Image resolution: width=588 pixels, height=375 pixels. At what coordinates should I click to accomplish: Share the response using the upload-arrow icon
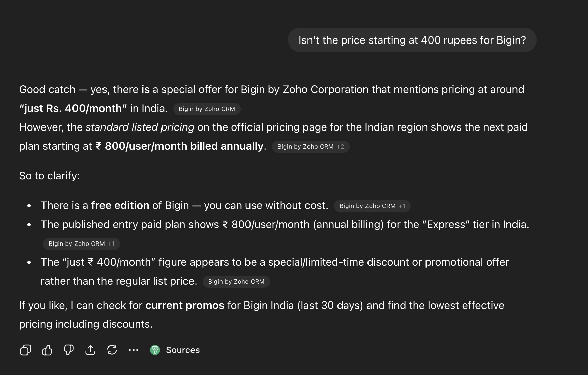[90, 350]
